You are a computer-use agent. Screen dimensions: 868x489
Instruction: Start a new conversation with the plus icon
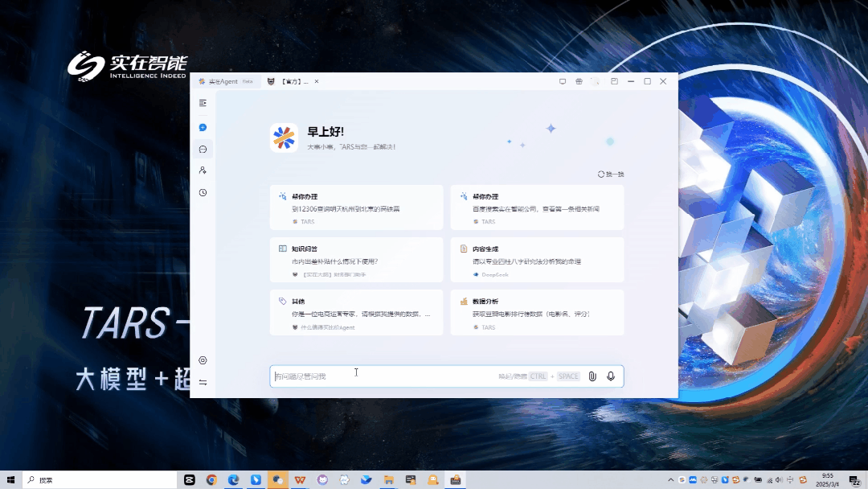pyautogui.click(x=203, y=127)
